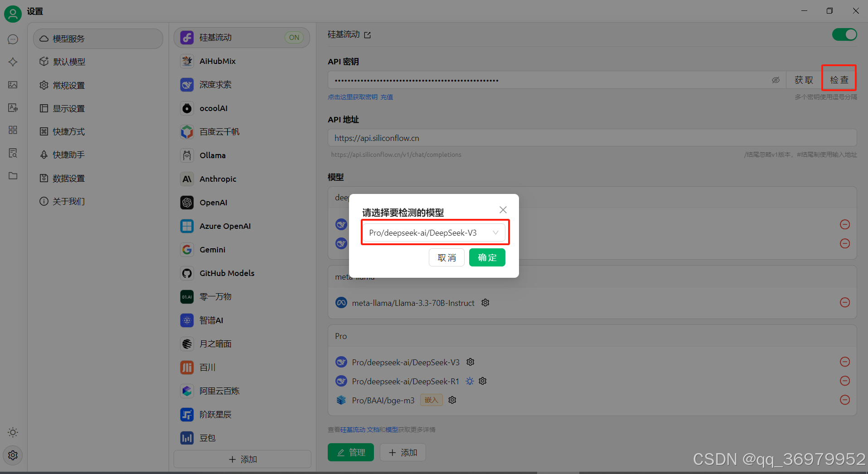Open settings gear for Pro/deepseek-ai/DeepSeek-R1
The image size is (868, 474).
[483, 381]
